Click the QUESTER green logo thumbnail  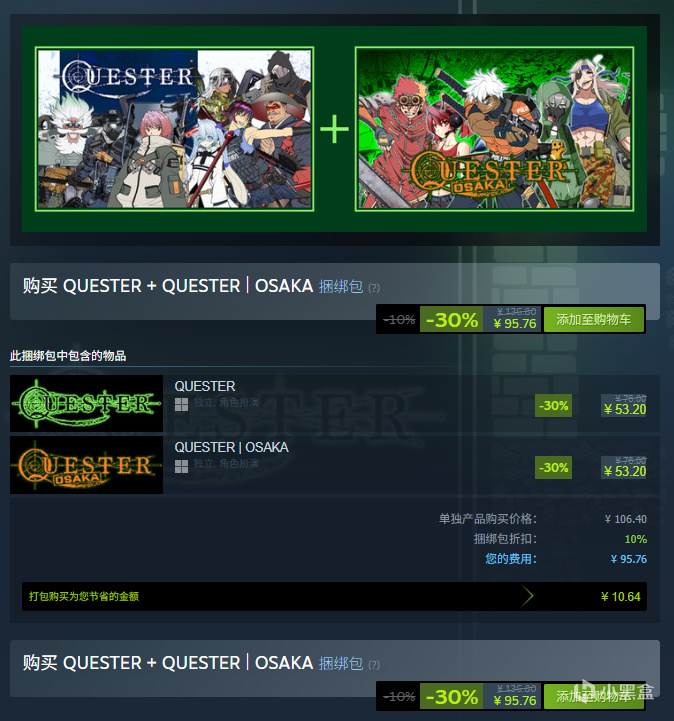(86, 403)
